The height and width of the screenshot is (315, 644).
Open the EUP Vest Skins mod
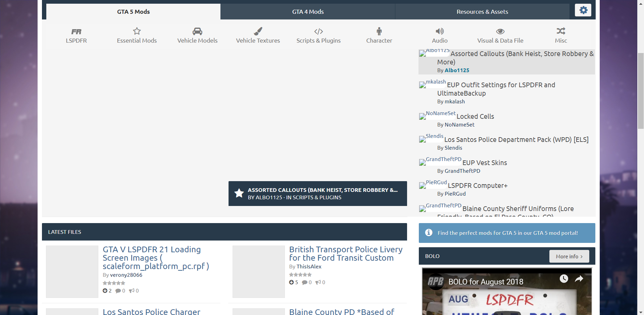point(485,163)
